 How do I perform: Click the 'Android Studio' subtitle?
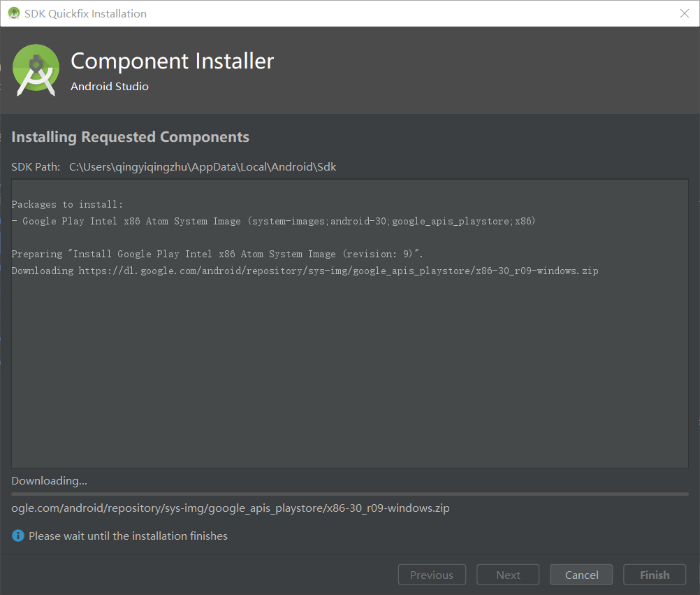(x=110, y=86)
